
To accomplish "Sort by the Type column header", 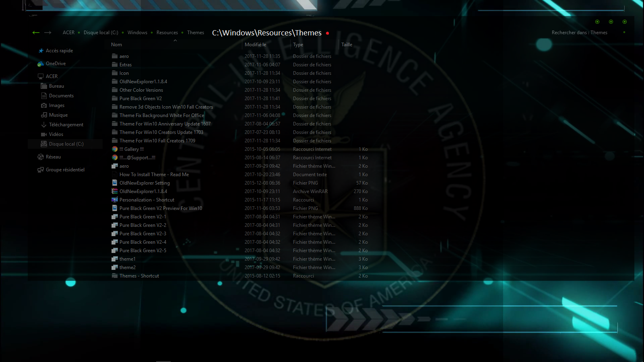I will [x=298, y=45].
